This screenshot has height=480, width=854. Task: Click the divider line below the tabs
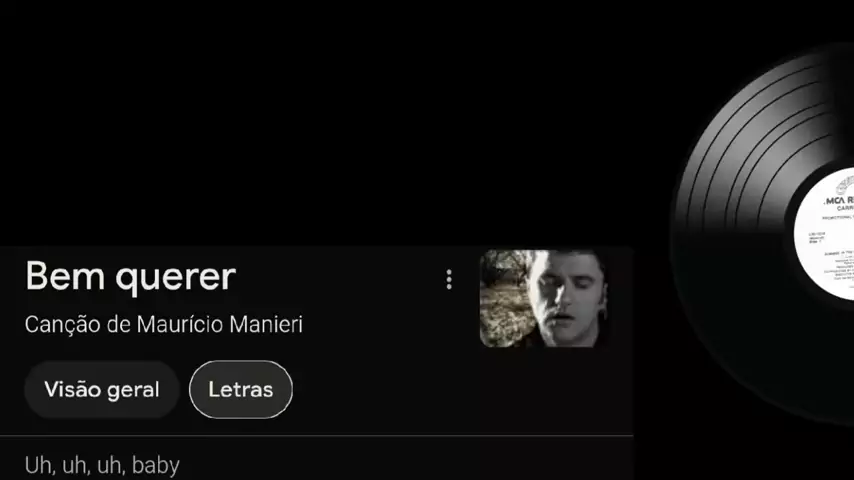(316, 435)
